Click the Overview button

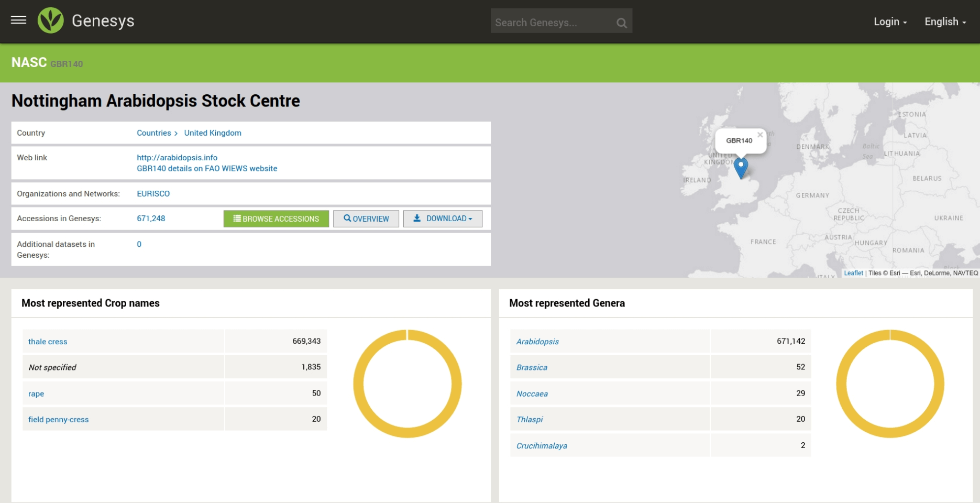pyautogui.click(x=366, y=218)
